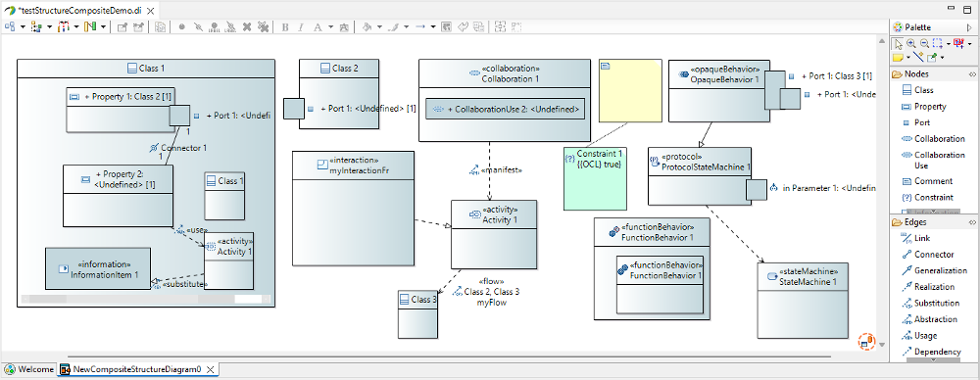Select the InformationItem 1 node
This screenshot has height=380, width=980.
pyautogui.click(x=97, y=268)
